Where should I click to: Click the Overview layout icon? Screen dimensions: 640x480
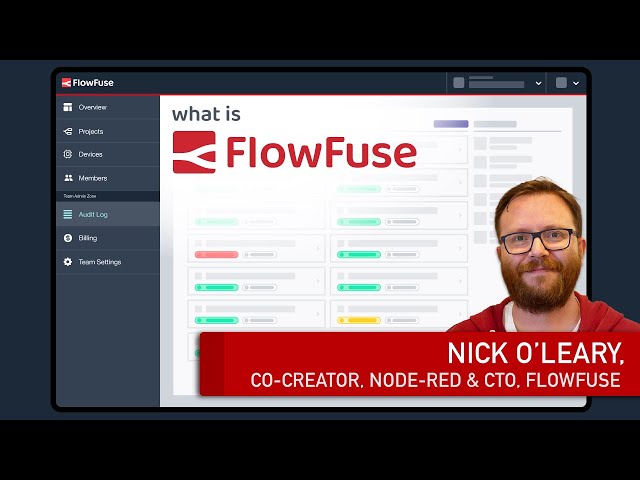click(68, 107)
